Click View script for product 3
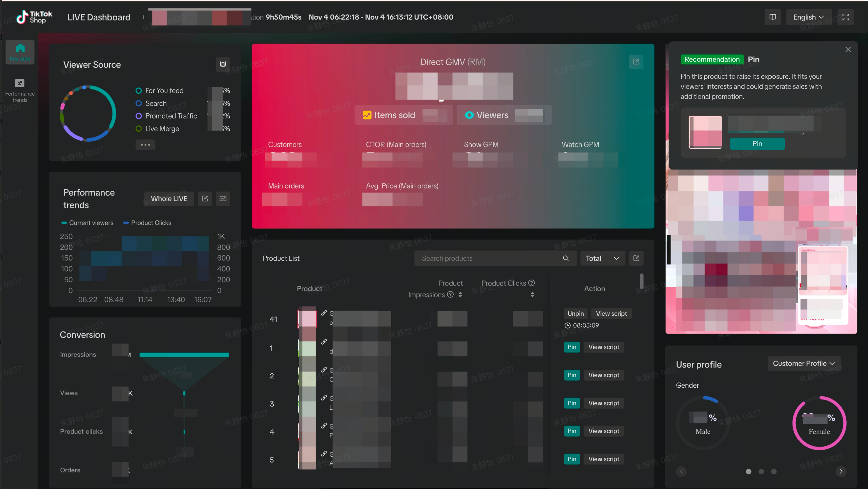This screenshot has height=489, width=868. [x=604, y=403]
